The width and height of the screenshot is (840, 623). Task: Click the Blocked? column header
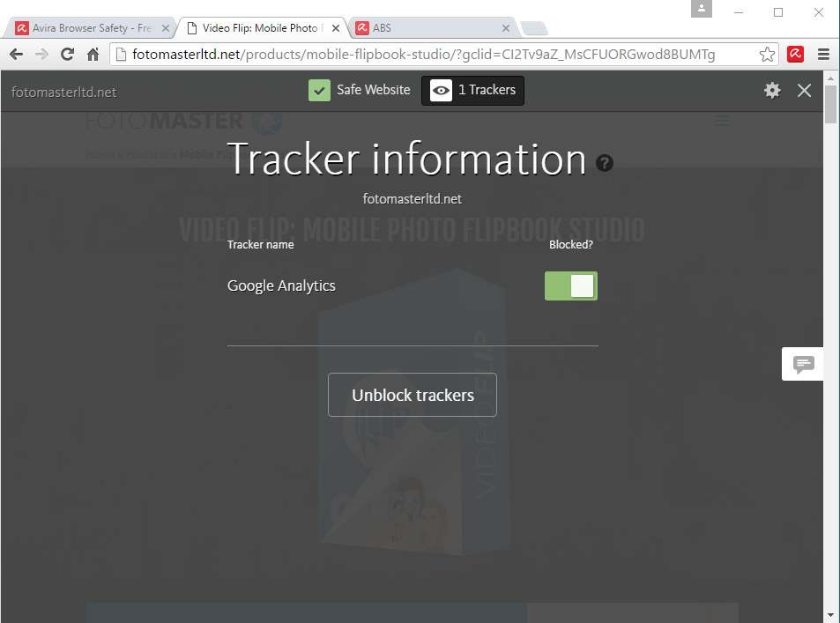[x=571, y=245]
